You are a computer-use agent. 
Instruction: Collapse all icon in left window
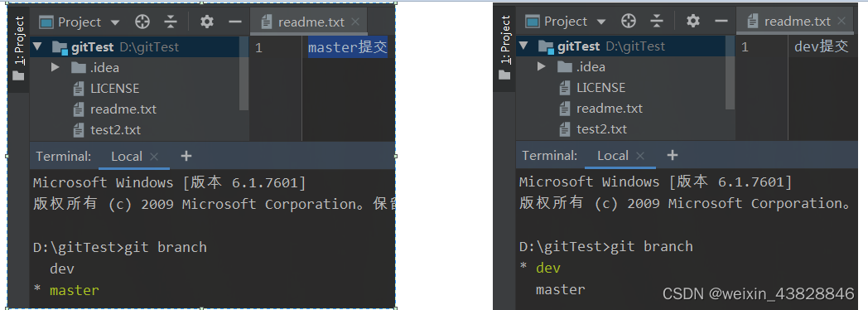[171, 22]
